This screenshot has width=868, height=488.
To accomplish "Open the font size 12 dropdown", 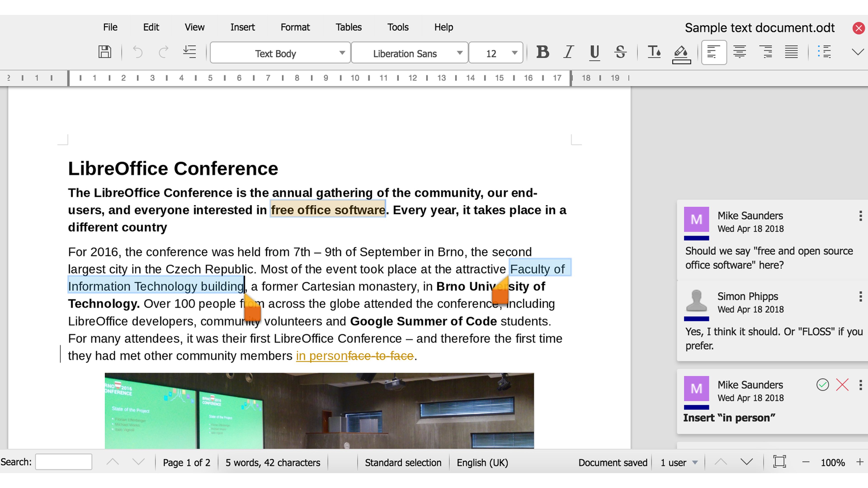I will (x=514, y=53).
